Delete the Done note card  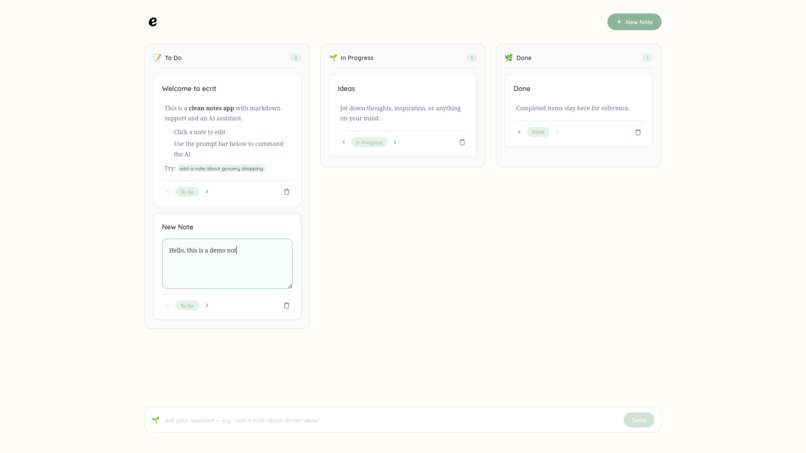click(637, 132)
